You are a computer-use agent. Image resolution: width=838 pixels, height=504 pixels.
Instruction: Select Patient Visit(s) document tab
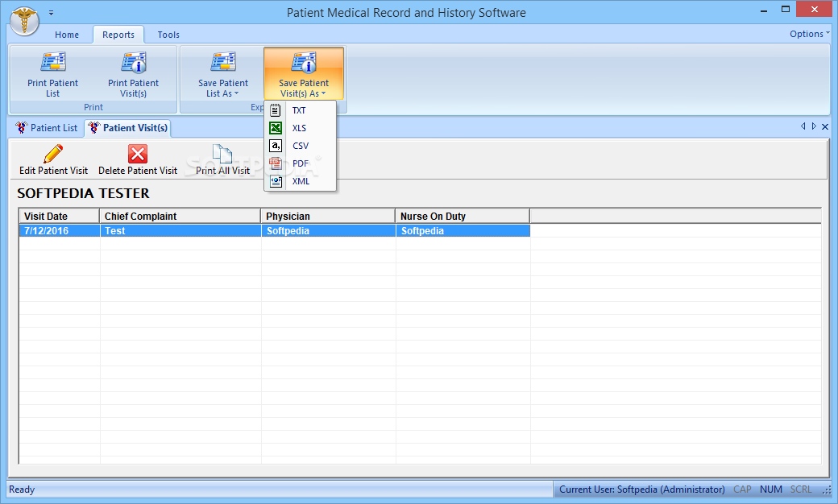[x=128, y=128]
